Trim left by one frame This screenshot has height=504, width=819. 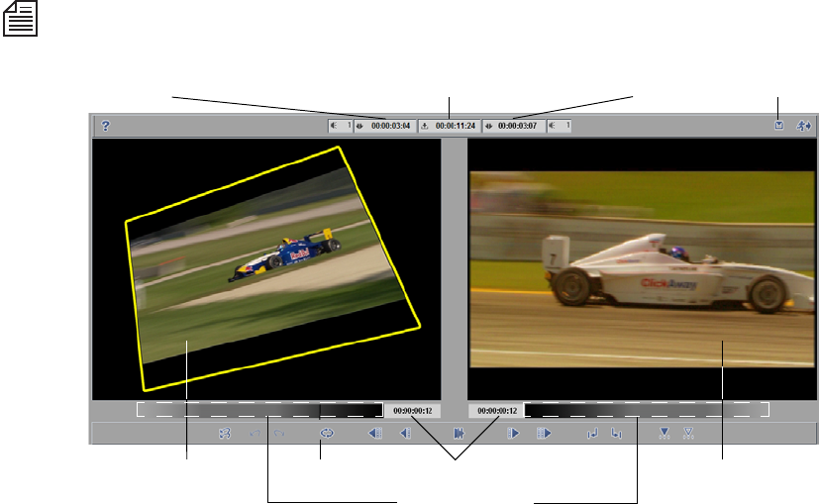[x=405, y=433]
